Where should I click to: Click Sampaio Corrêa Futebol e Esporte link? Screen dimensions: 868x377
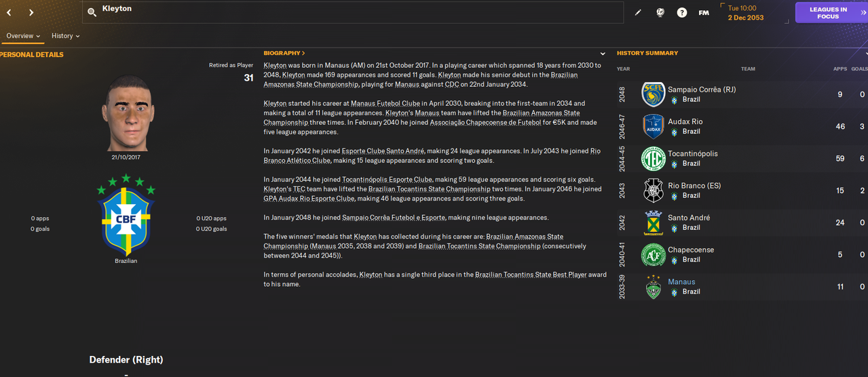(x=395, y=218)
